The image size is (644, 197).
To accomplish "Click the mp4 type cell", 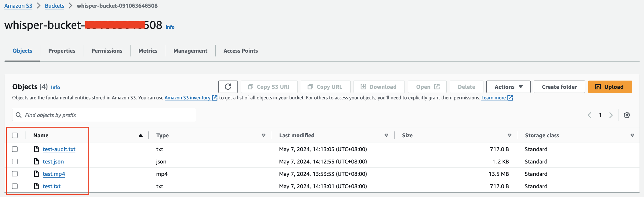I will point(162,174).
